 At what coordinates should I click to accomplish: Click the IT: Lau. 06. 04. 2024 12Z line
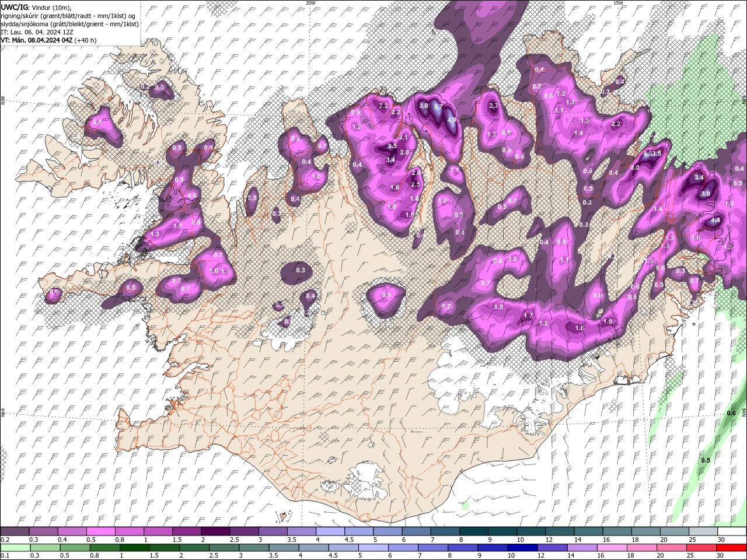click(36, 32)
